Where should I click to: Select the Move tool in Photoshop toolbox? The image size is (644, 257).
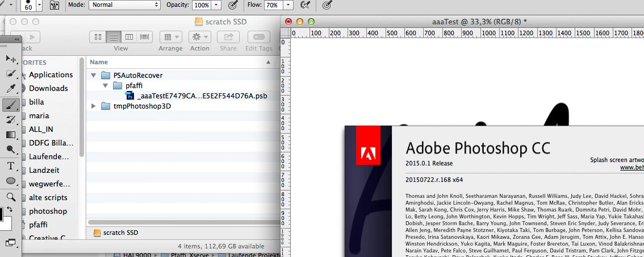(11, 59)
